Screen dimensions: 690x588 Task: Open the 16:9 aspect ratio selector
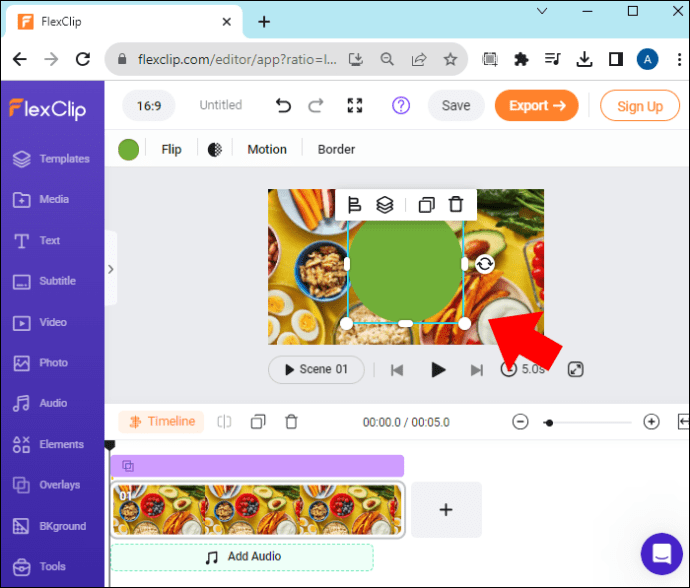(149, 106)
